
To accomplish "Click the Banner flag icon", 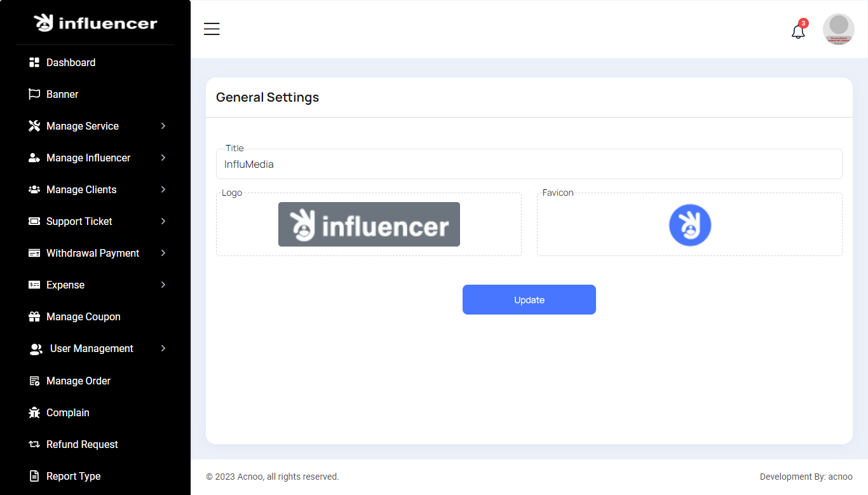I will click(34, 94).
